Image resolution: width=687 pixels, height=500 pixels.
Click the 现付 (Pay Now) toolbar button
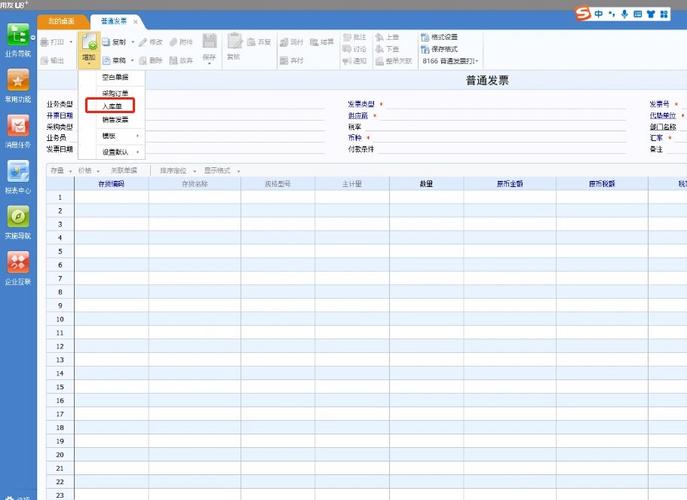click(291, 42)
